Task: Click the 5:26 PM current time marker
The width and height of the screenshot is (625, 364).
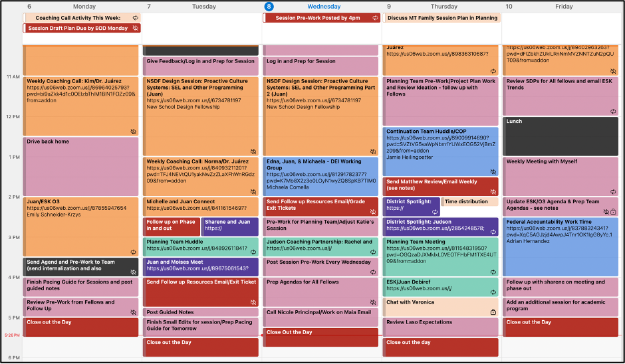Action: coord(11,335)
